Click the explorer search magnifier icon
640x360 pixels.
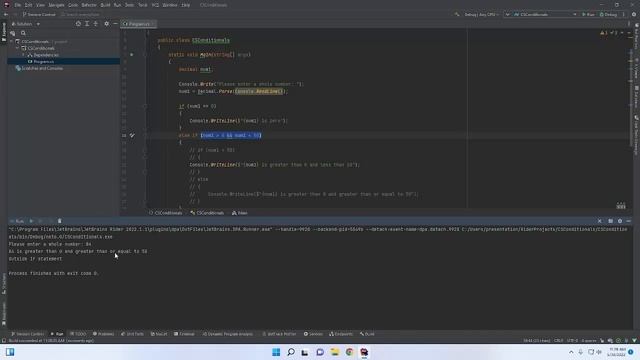pos(23,33)
